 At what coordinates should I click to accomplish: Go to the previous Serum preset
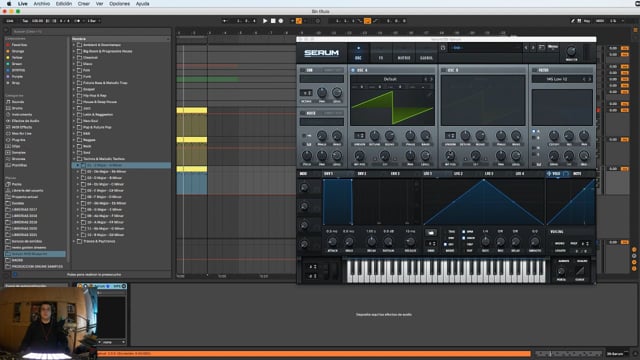(526, 48)
